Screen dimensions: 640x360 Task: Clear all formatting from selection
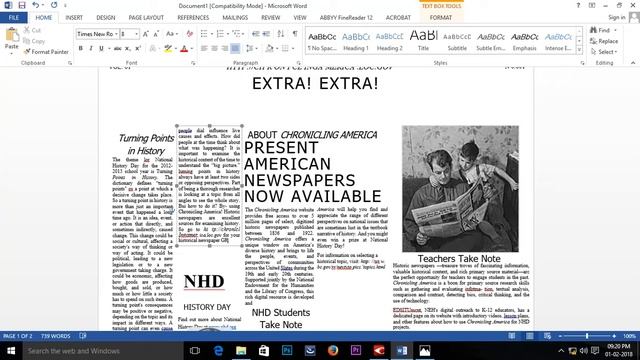(189, 34)
